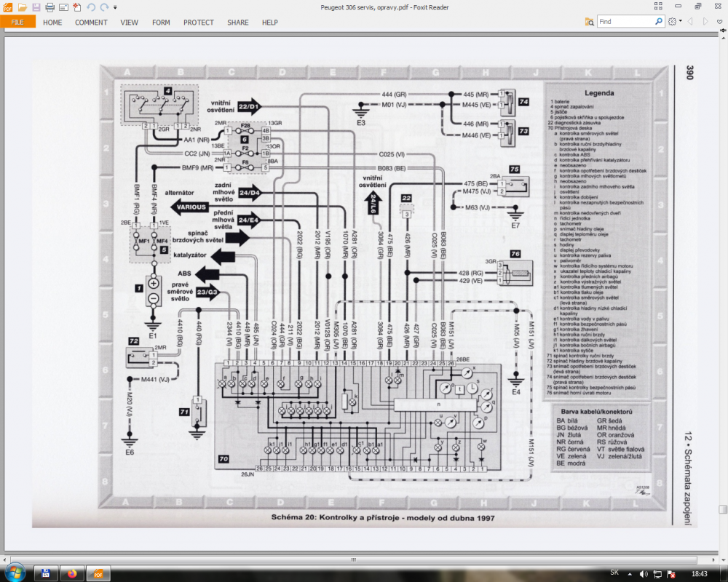Click inside the Find text field
The height and width of the screenshot is (582, 728).
pos(626,21)
